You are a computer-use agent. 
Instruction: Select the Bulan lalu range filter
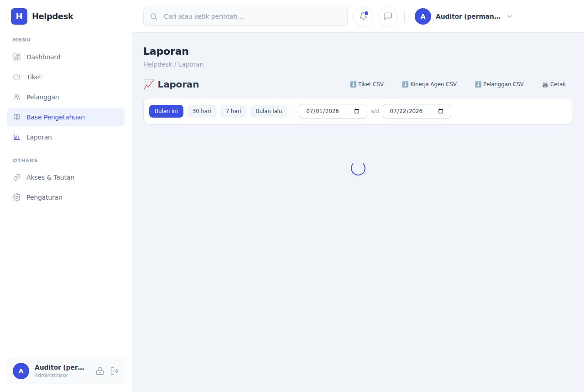tap(269, 111)
